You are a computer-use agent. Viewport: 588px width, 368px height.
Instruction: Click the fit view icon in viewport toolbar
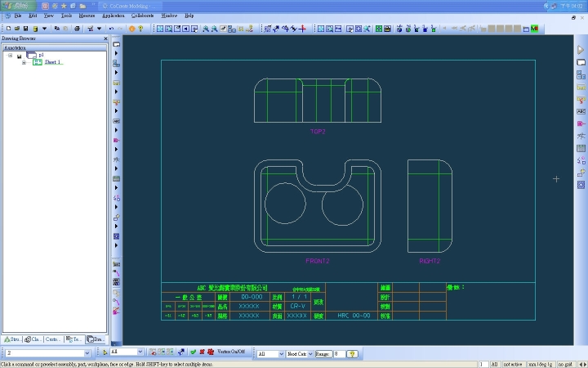click(160, 29)
